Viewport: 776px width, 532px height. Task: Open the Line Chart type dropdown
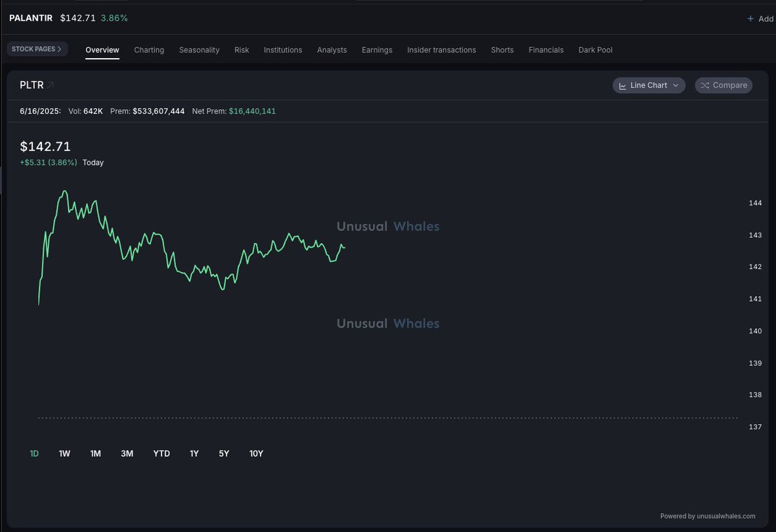point(649,85)
